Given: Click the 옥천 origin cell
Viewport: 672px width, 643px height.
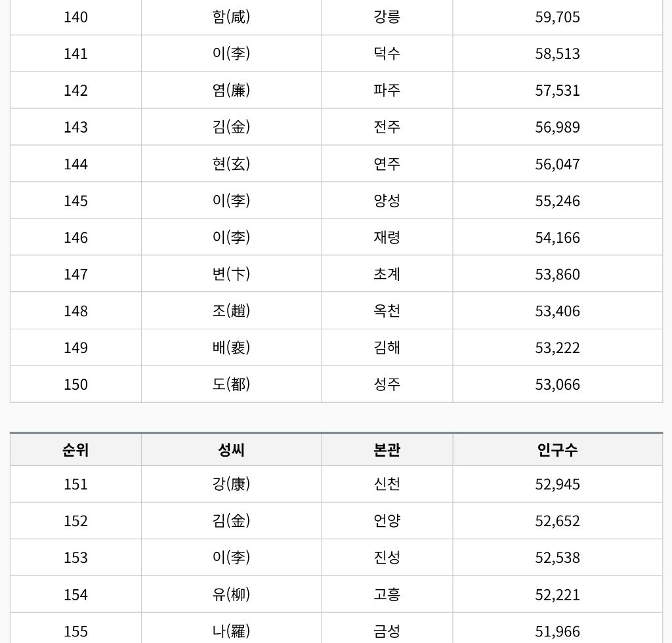Looking at the screenshot, I should pyautogui.click(x=387, y=311).
